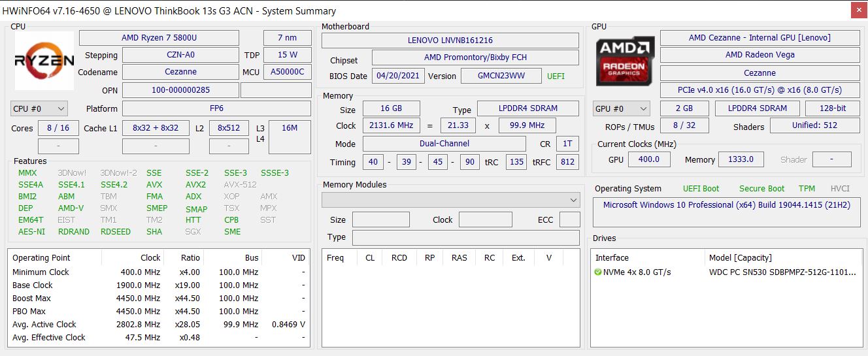The height and width of the screenshot is (356, 868).
Task: Click the tRFC timing value 812
Action: (x=567, y=162)
